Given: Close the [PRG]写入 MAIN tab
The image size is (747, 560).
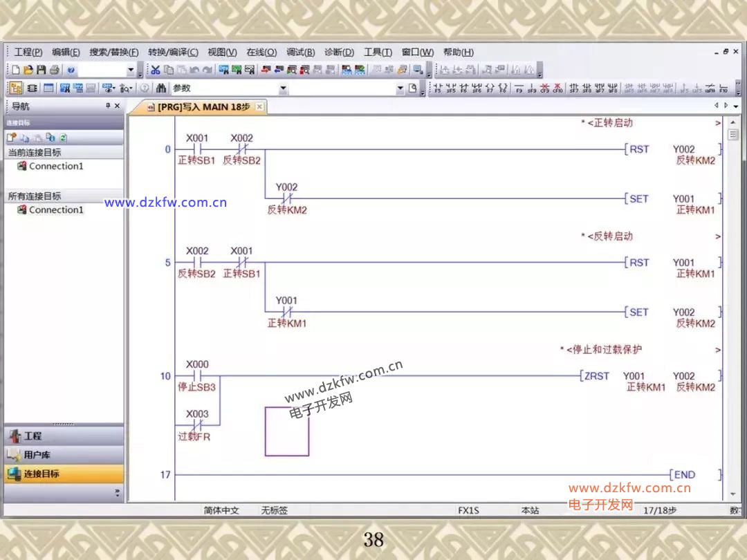Looking at the screenshot, I should point(259,107).
